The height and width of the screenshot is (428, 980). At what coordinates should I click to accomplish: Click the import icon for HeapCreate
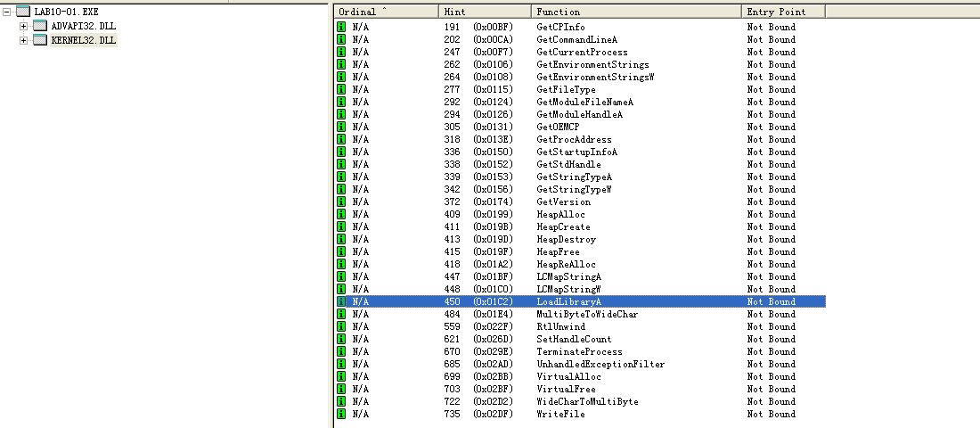341,227
